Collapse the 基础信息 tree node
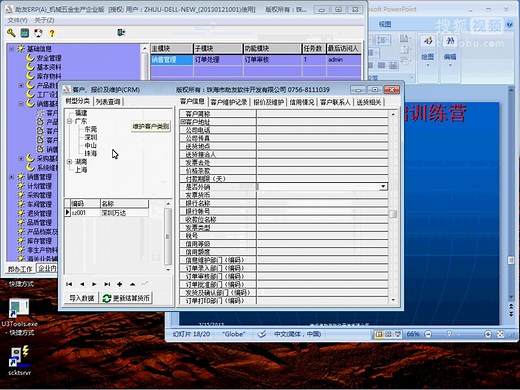The image size is (520, 390). coord(11,49)
